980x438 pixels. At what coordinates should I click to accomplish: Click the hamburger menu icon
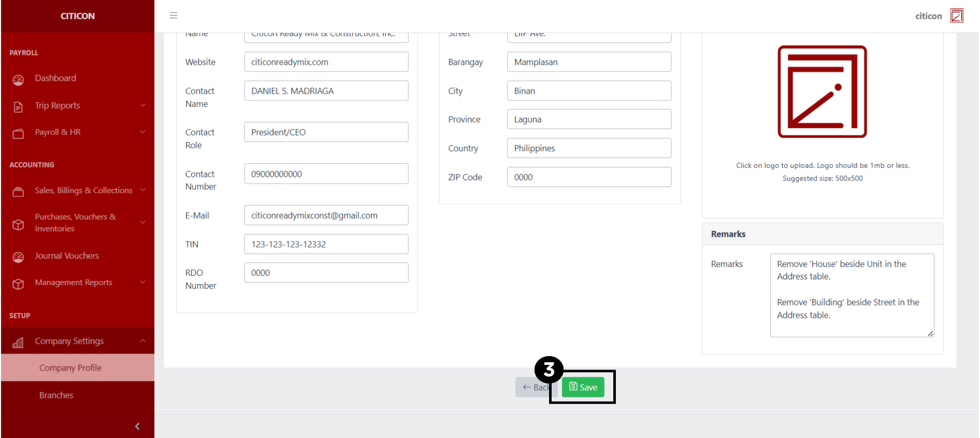pyautogui.click(x=174, y=16)
